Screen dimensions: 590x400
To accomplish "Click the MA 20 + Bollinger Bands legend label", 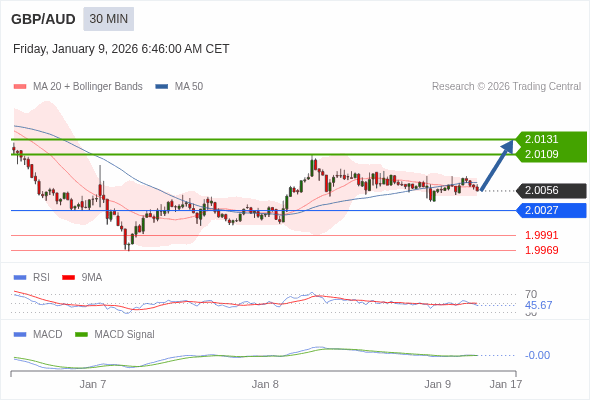I will pos(88,87).
